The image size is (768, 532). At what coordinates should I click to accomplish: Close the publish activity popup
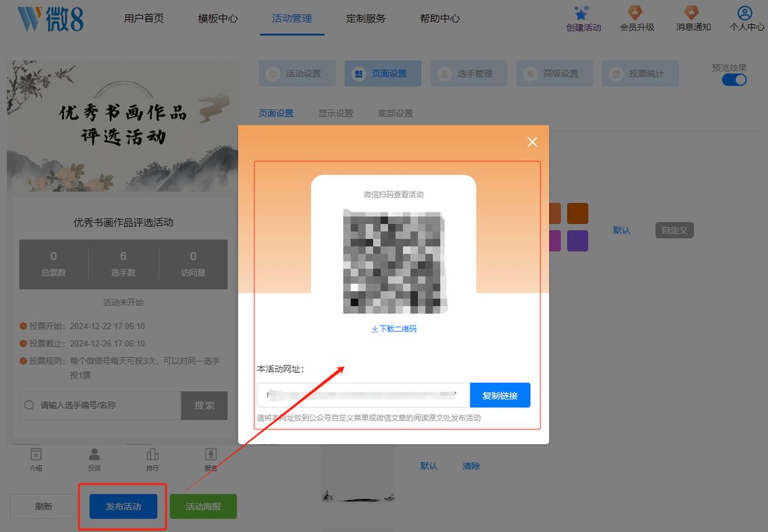click(x=532, y=142)
